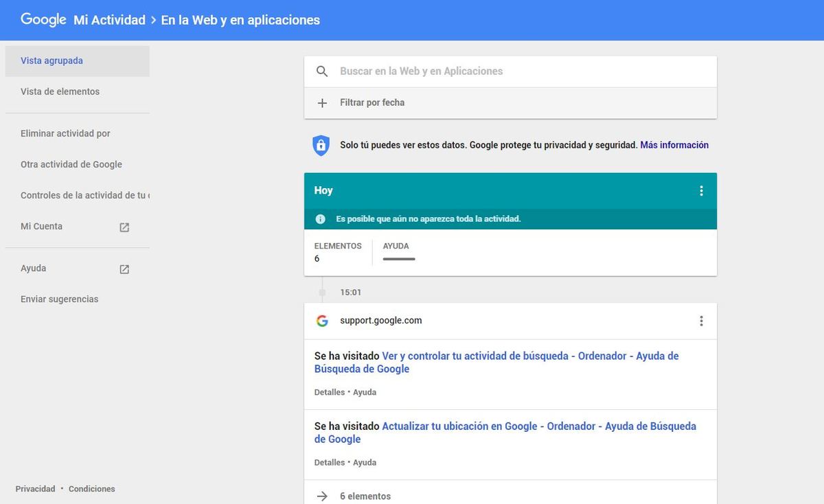Image resolution: width=824 pixels, height=504 pixels.
Task: Open the three-dot menu on Hoy card
Action: click(x=701, y=191)
